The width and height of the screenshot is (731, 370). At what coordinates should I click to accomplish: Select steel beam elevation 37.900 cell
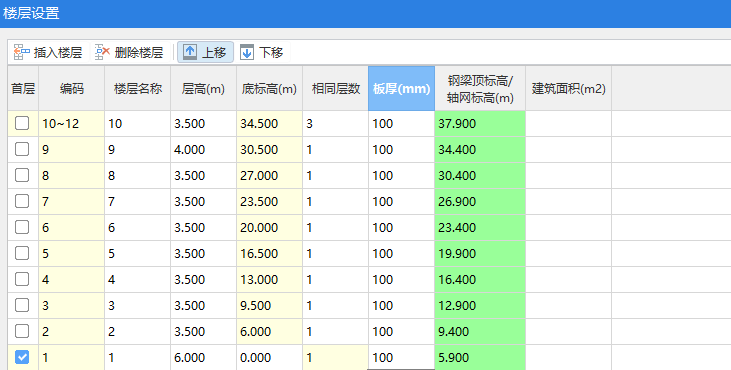pos(480,123)
